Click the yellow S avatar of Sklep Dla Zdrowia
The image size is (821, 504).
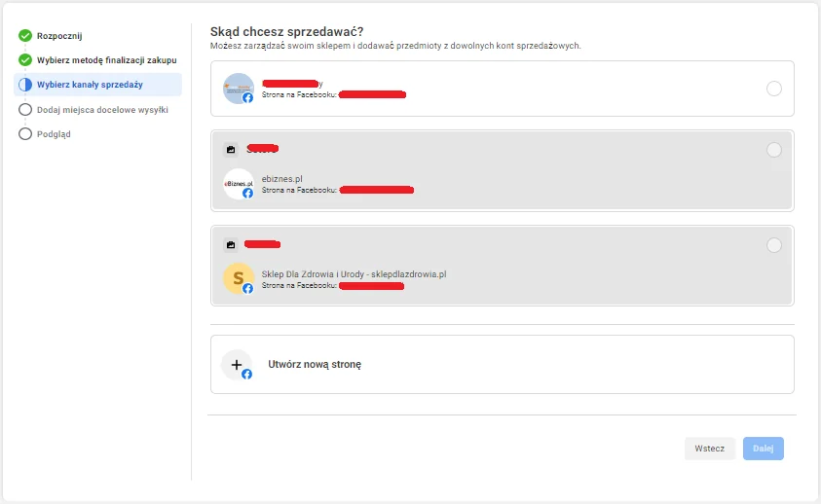click(x=239, y=278)
